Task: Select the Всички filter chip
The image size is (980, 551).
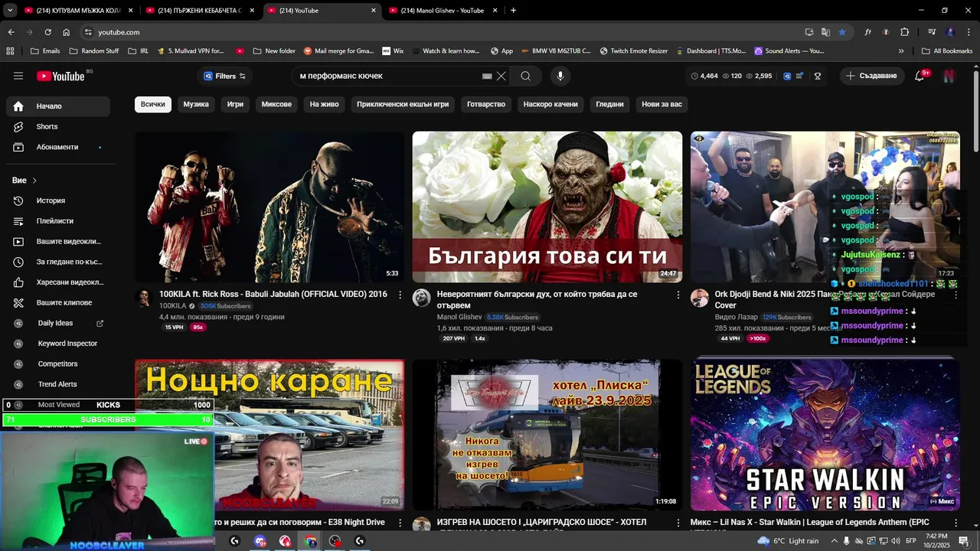Action: click(x=152, y=104)
